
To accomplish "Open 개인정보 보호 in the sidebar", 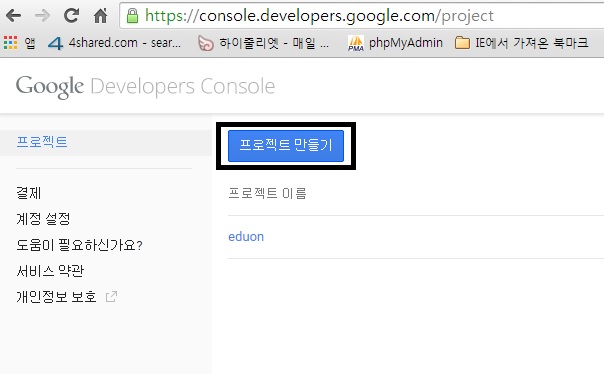I will click(56, 297).
